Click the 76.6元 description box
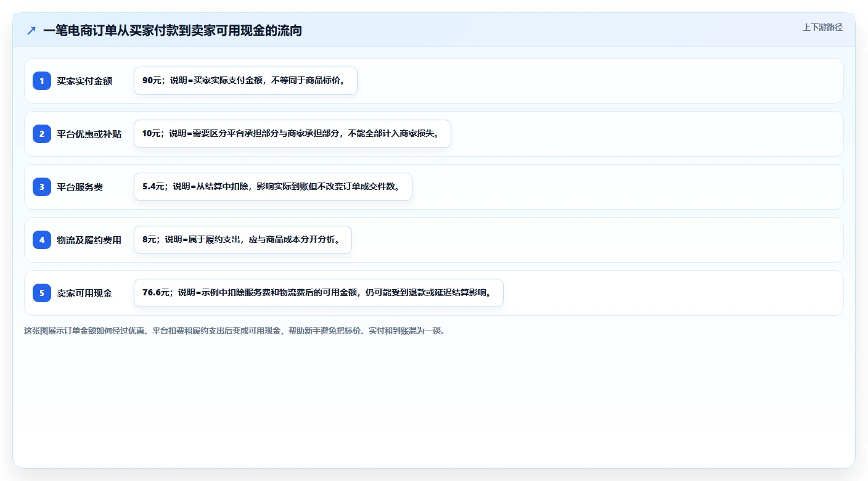Screen dimensions: 868x481 click(x=318, y=293)
